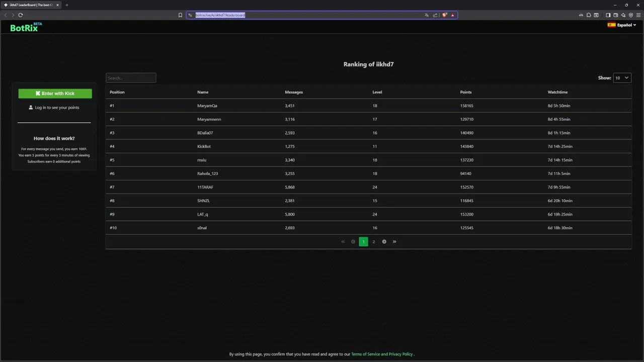This screenshot has width=644, height=362.
Task: Select page 1 in pagination
Action: tap(363, 242)
